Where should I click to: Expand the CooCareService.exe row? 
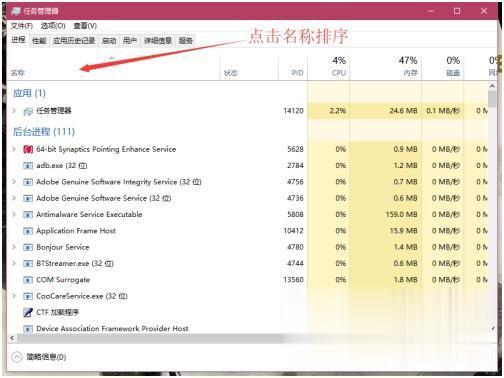point(14,296)
